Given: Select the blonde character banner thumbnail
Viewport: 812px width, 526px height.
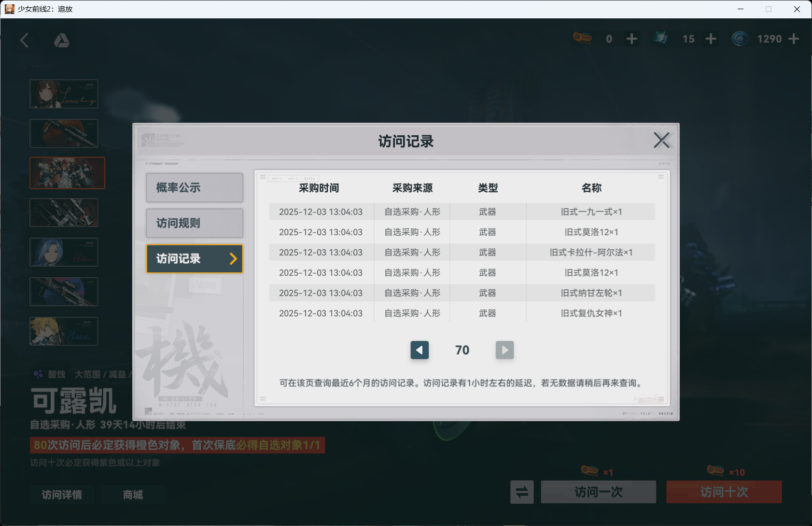Looking at the screenshot, I should pos(64,331).
